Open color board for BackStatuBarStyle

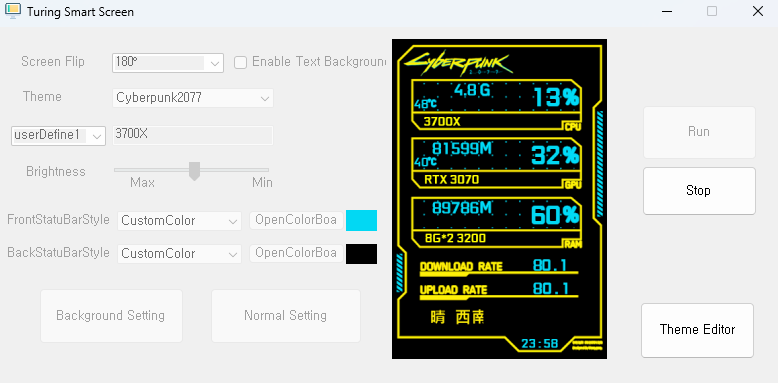click(297, 253)
